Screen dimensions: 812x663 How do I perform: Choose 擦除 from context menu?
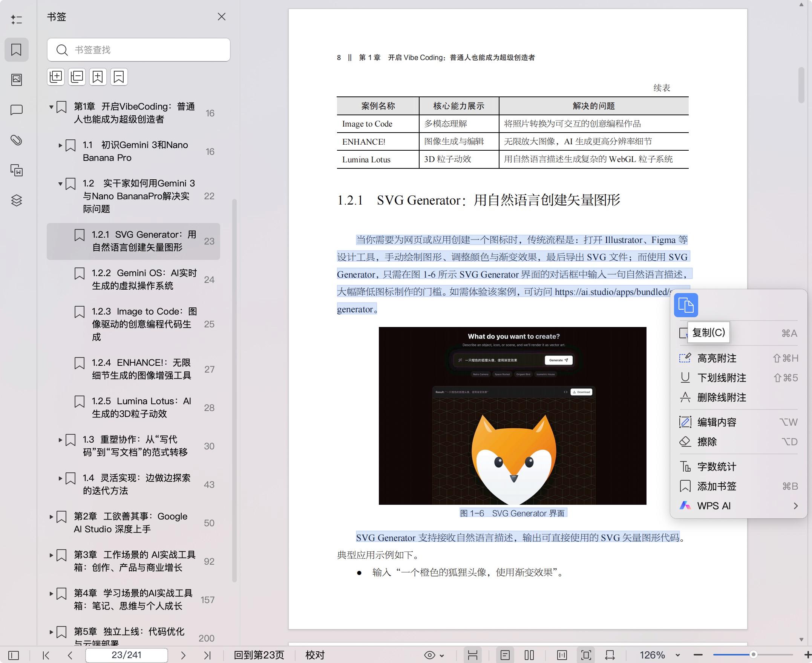coord(738,442)
